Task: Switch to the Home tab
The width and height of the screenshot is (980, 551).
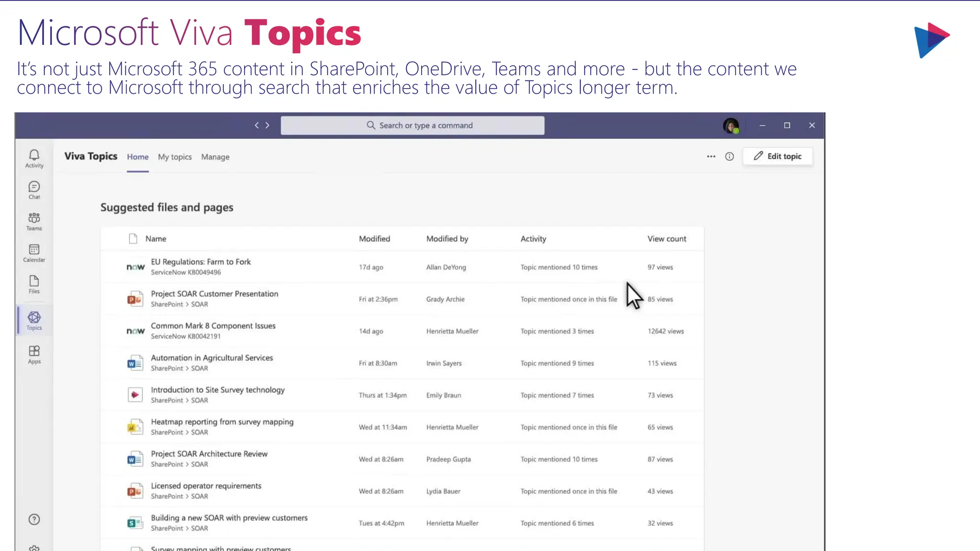Action: [x=138, y=157]
